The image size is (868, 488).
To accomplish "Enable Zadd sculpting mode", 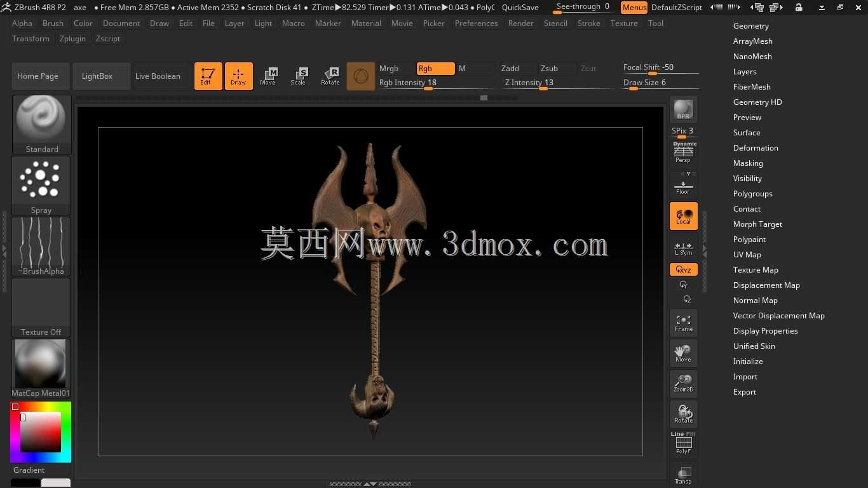I will 517,69.
